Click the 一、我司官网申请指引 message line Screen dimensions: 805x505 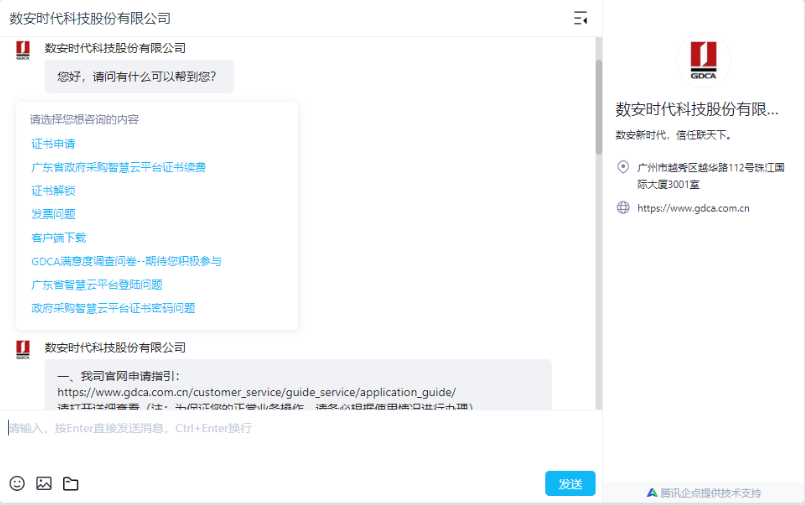(x=118, y=376)
